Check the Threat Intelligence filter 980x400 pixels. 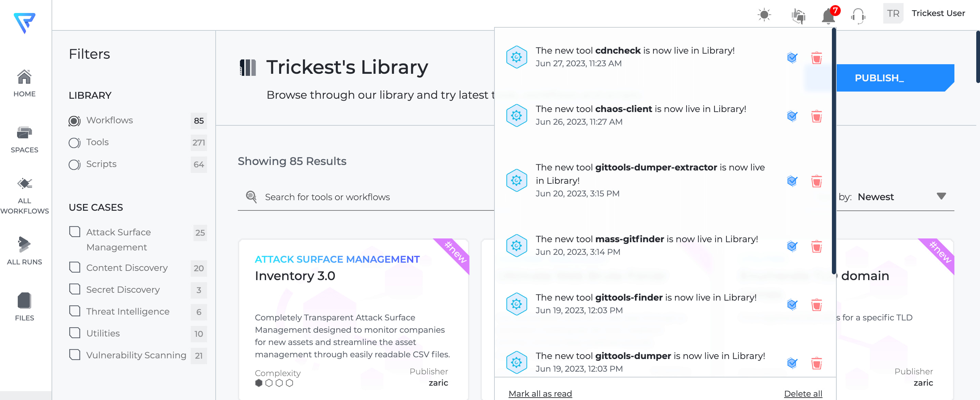75,311
